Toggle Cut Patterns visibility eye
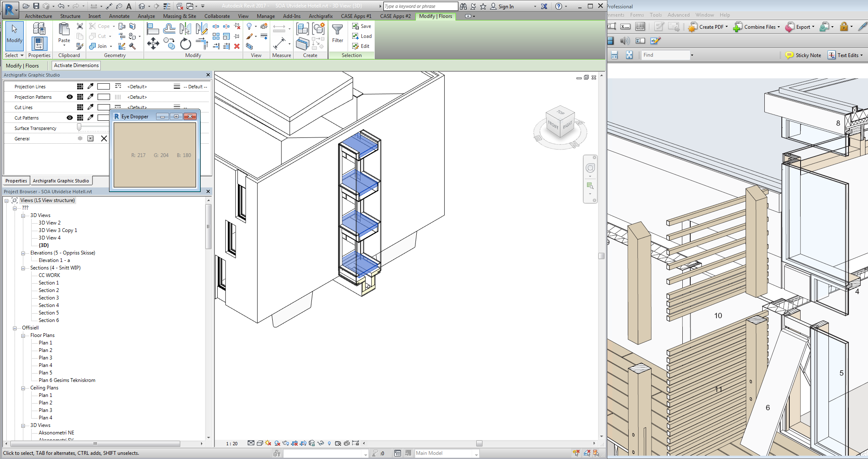 pyautogui.click(x=70, y=117)
